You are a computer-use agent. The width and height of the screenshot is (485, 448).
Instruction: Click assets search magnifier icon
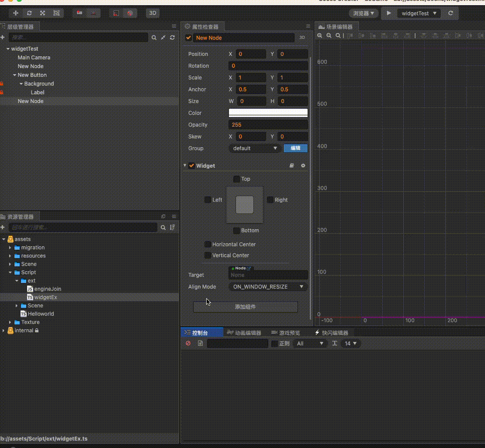163,227
